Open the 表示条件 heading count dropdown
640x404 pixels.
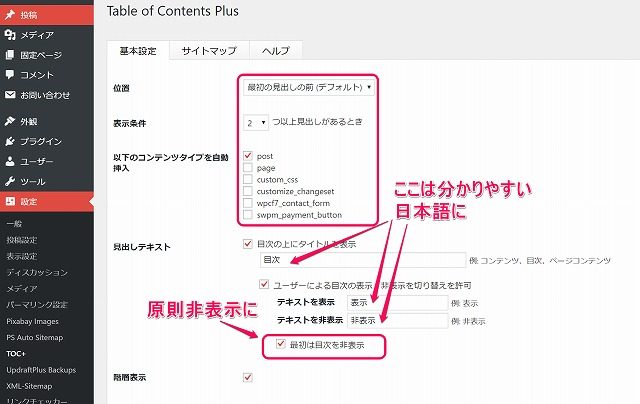(256, 122)
